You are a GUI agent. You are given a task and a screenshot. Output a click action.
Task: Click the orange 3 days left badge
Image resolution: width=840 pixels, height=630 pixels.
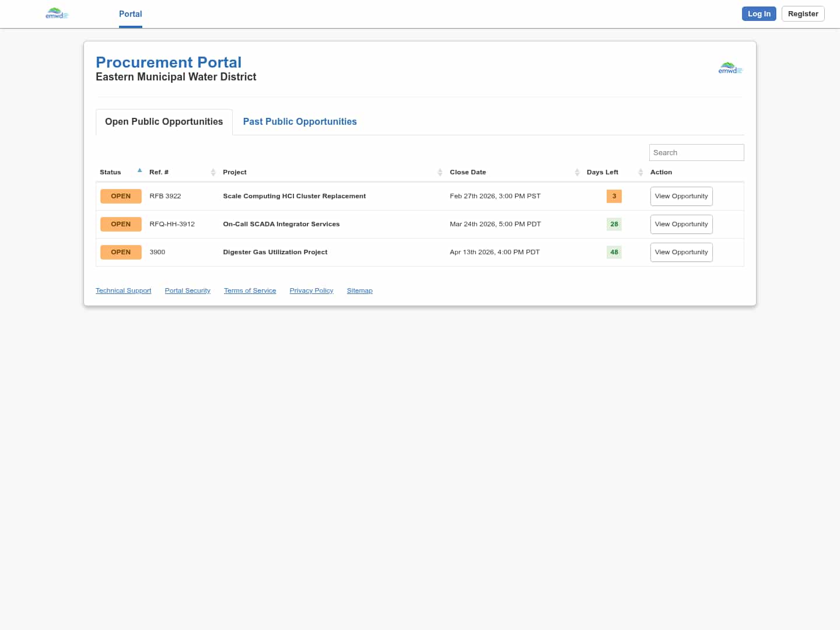click(614, 196)
